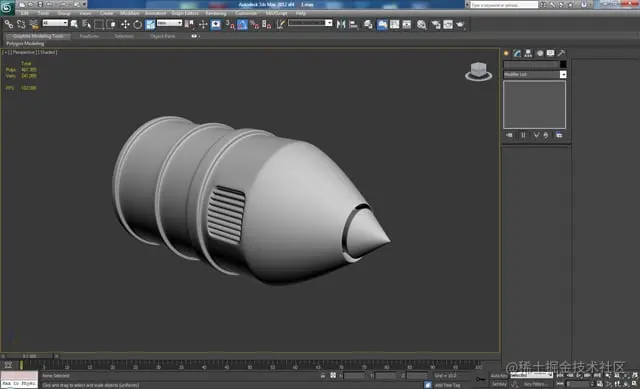Open the selection filter dropdown
Screen dimensions: 640x389
click(55, 23)
